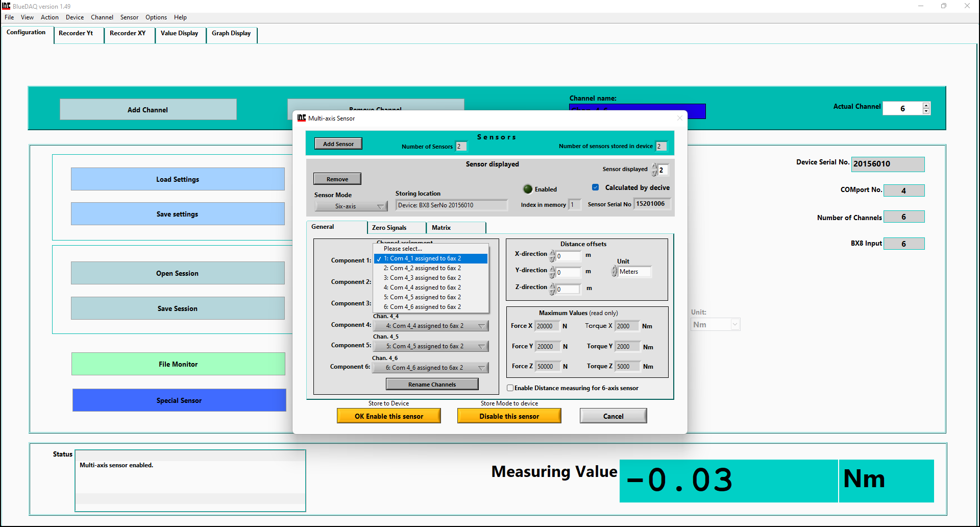This screenshot has height=527, width=980.
Task: Click OK Enable this sensor button
Action: pos(388,416)
